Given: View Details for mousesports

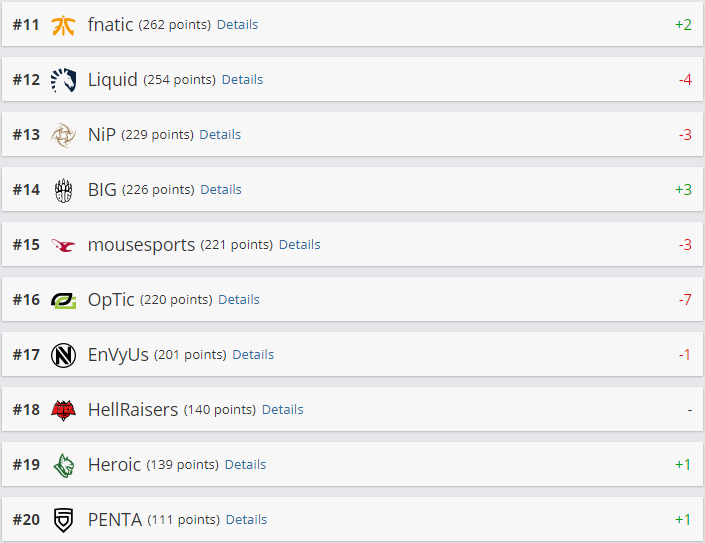Looking at the screenshot, I should point(299,245).
